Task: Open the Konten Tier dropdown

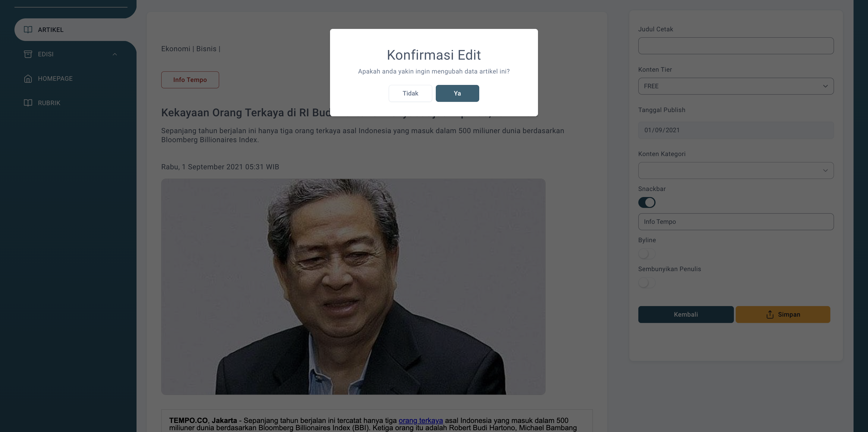Action: click(x=736, y=86)
